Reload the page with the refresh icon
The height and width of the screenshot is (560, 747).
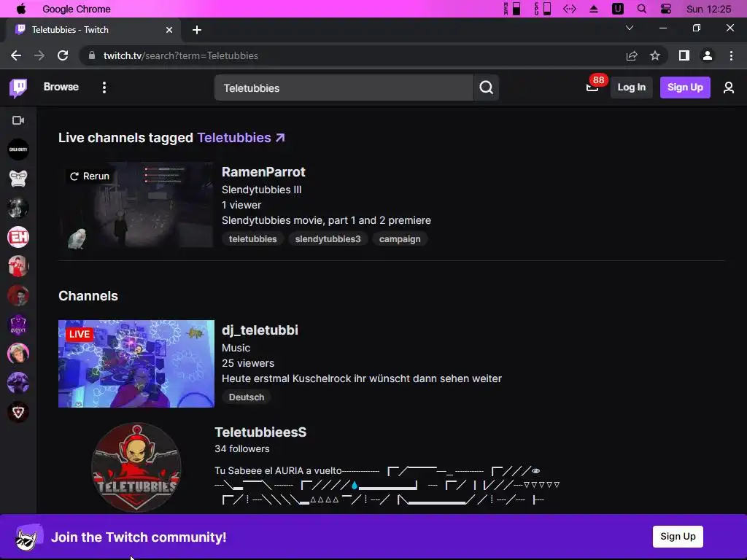63,55
